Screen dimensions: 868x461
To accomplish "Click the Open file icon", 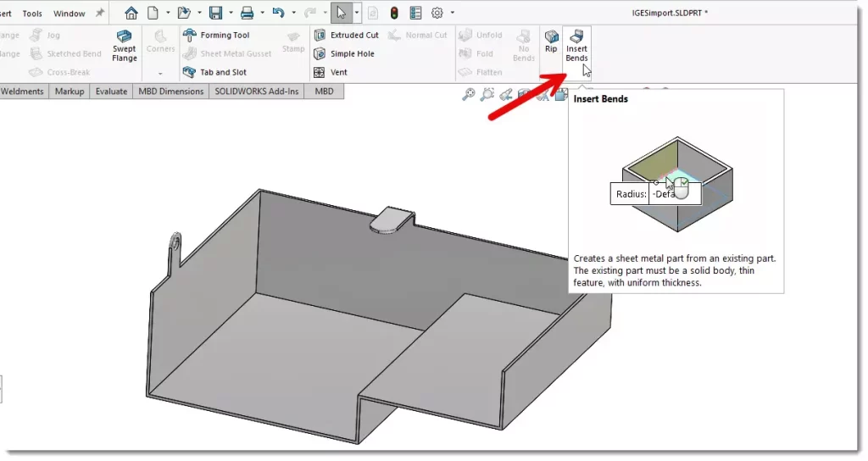I will 184,13.
